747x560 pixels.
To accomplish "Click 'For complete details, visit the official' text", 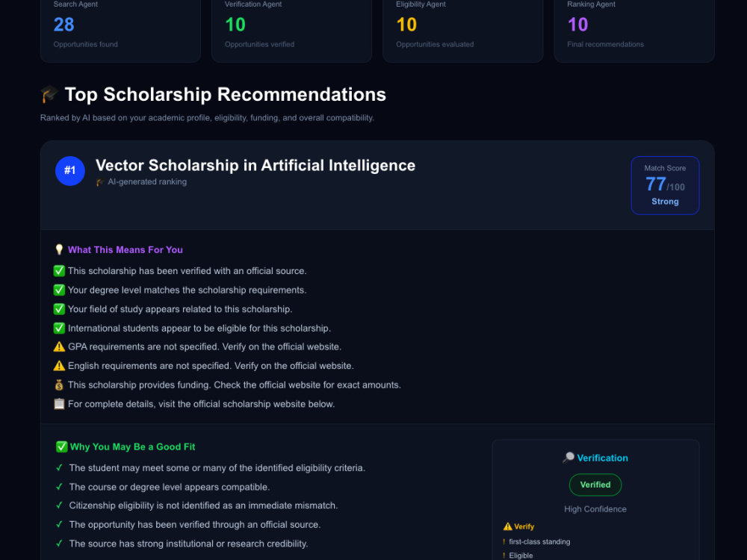I will pyautogui.click(x=202, y=404).
